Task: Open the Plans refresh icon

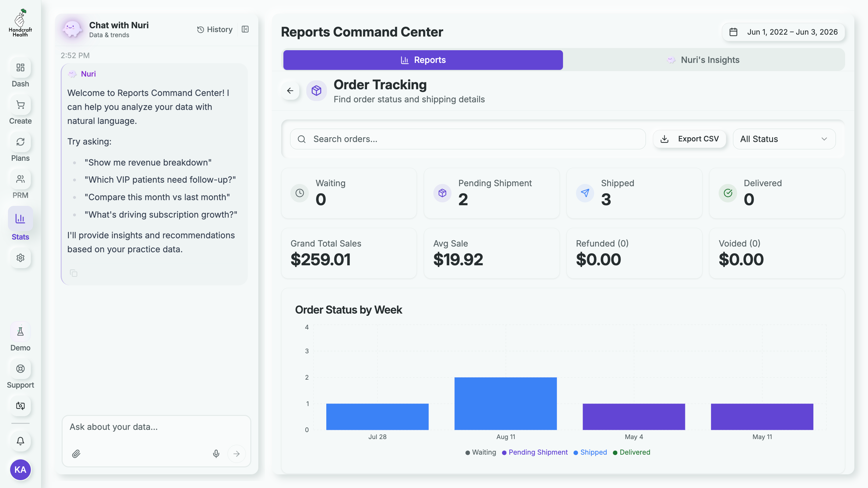Action: [x=20, y=142]
